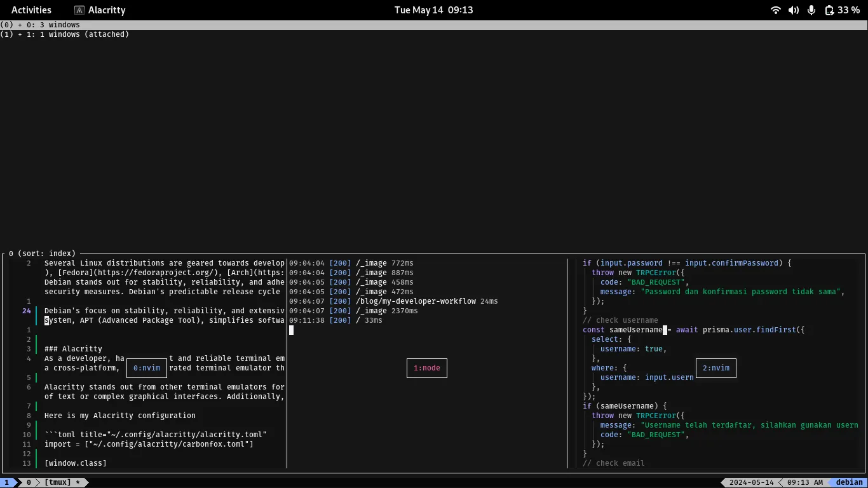Screen dimensions: 868x488
Task: Click the microphone icon in the top bar
Action: [811, 10]
